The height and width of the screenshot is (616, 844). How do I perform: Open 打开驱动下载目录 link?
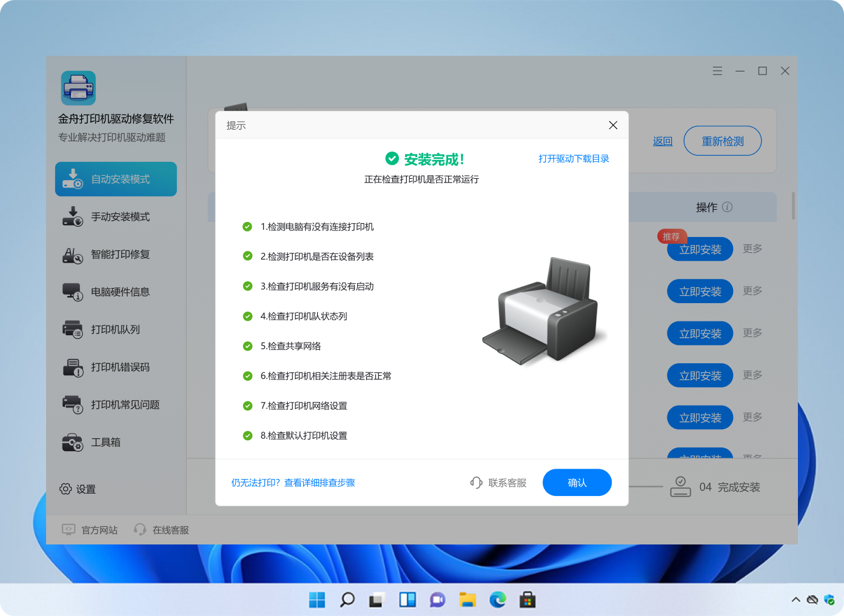tap(574, 158)
